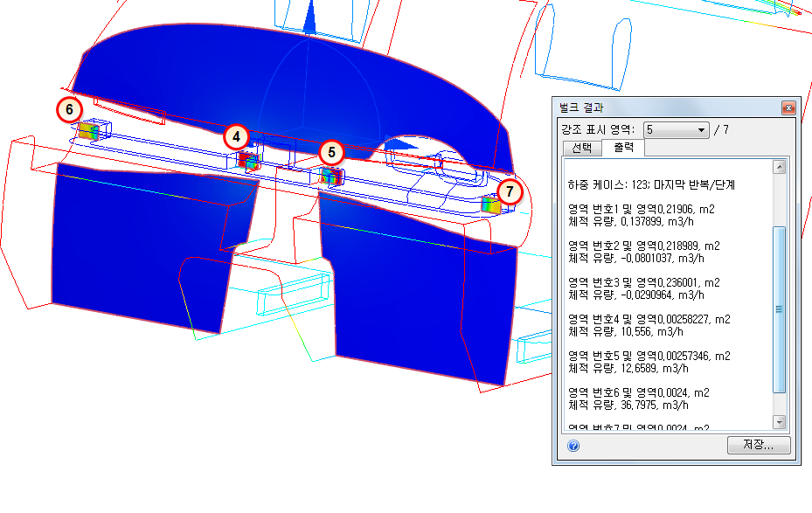Close the 벌크 결과 dialog
812x513 pixels.
pyautogui.click(x=788, y=107)
